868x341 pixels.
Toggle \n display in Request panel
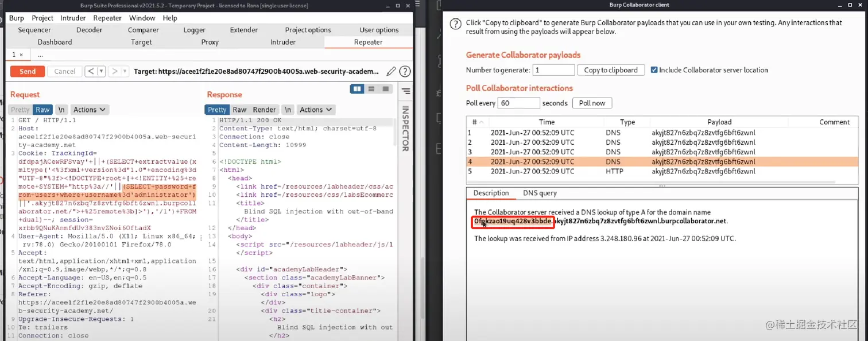(61, 110)
